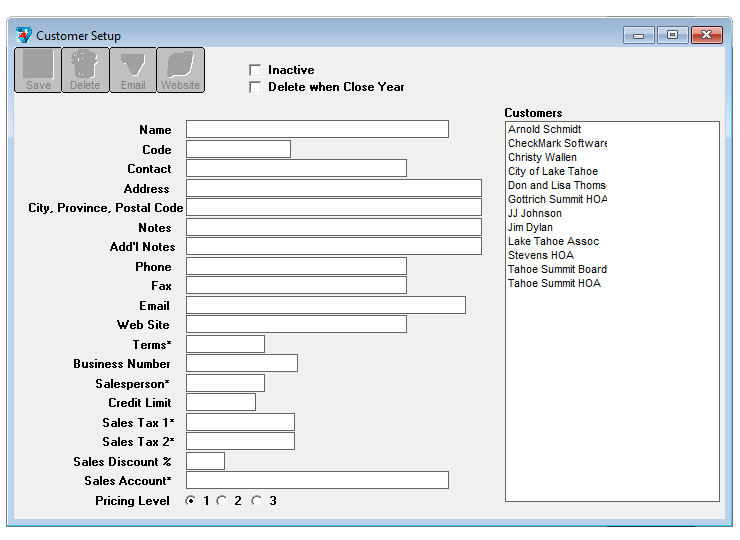Click the Web Site input field
Viewport: 740px width, 540px height.
pyautogui.click(x=296, y=324)
